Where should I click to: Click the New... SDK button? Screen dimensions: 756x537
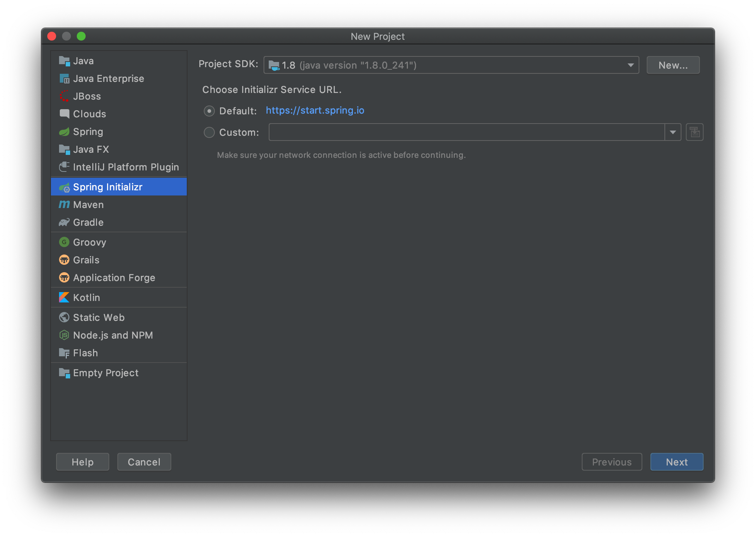pos(673,65)
